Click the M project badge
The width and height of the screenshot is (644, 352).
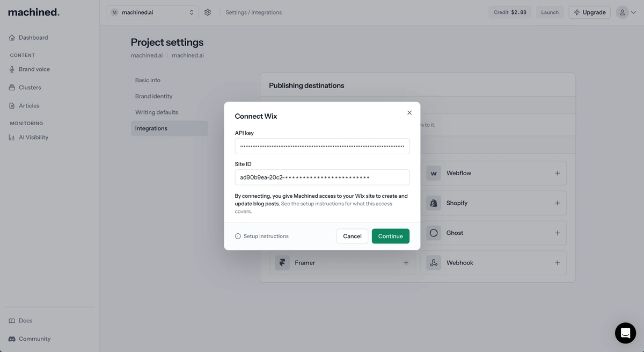[114, 12]
